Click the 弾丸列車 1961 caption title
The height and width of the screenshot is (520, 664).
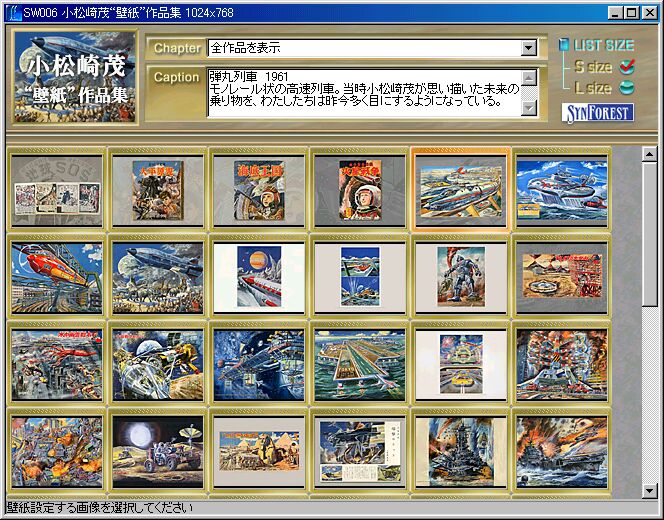[249, 77]
